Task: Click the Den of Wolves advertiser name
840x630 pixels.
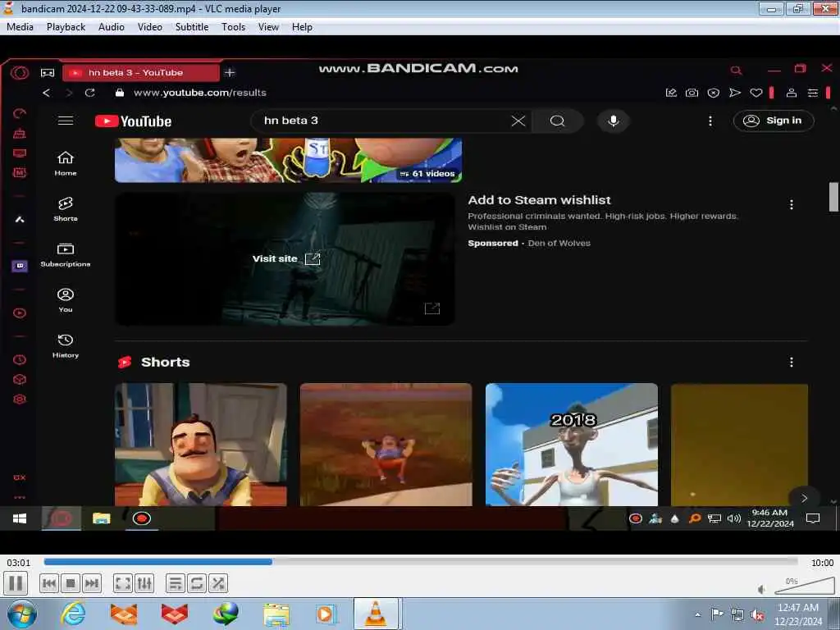Action: click(x=559, y=243)
